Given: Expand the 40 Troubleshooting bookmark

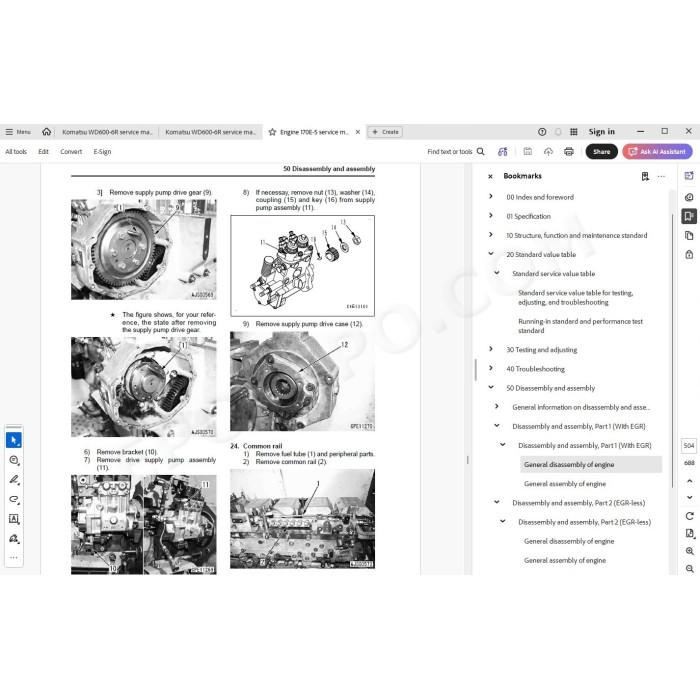Looking at the screenshot, I should point(491,368).
